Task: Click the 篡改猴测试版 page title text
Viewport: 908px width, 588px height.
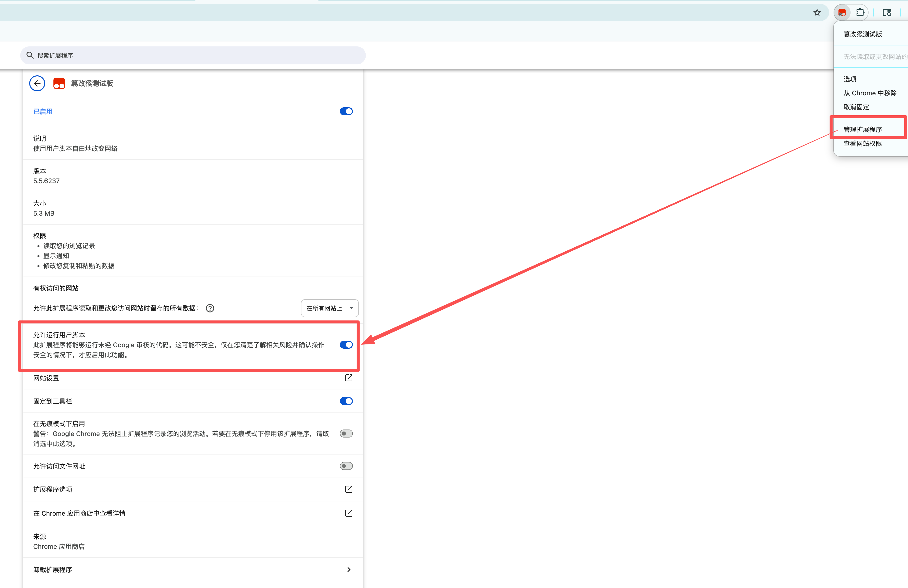Action: point(92,84)
